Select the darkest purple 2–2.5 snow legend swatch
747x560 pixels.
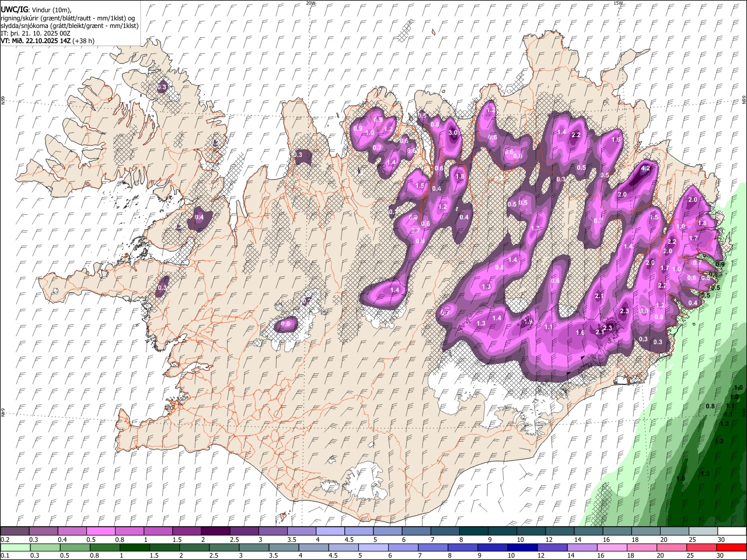click(x=215, y=531)
